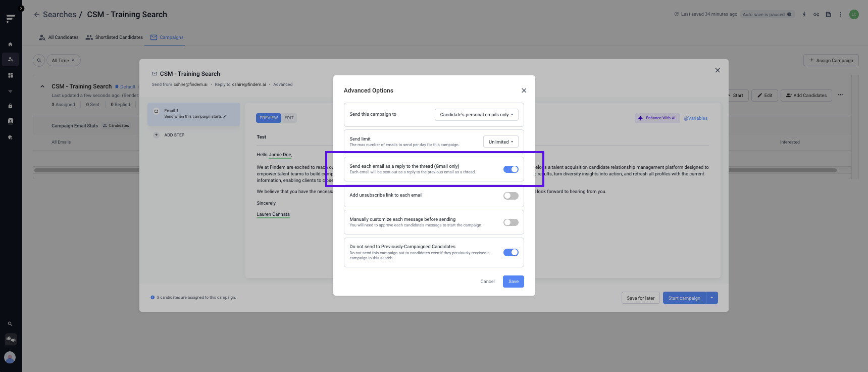Image resolution: width=868 pixels, height=372 pixels.
Task: Click the Default bookmark label
Action: (125, 87)
